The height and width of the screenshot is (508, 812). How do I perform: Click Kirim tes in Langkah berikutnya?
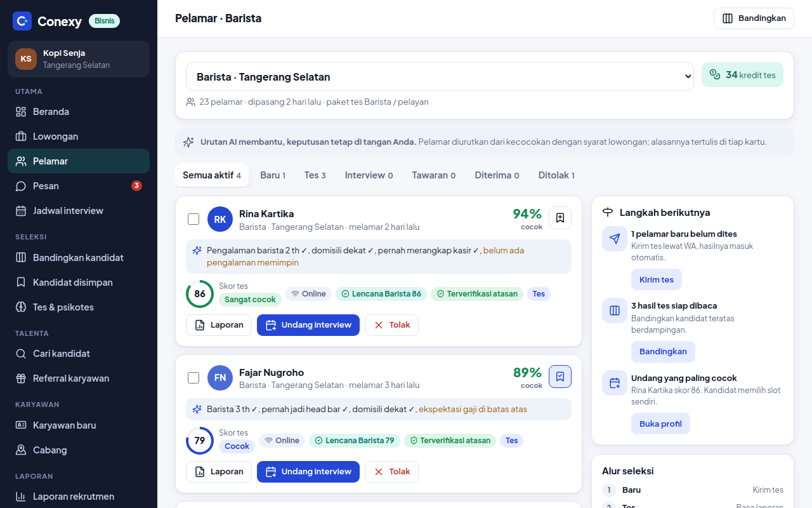coord(657,279)
